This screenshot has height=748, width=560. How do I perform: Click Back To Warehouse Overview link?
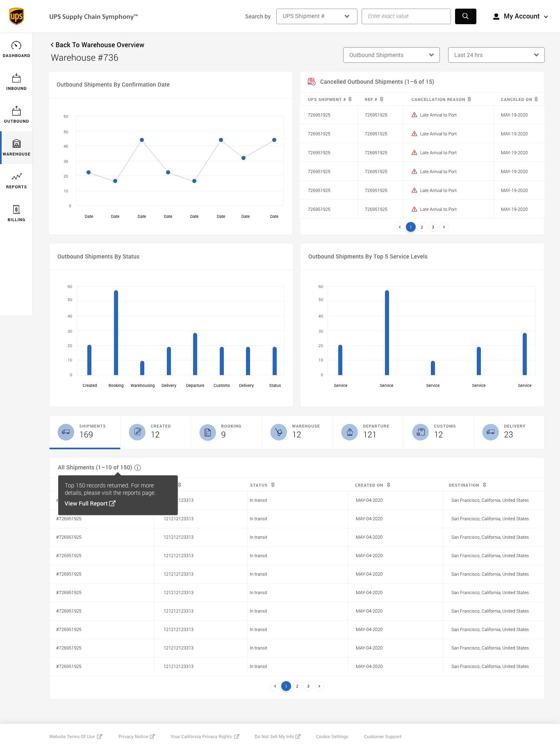[x=98, y=45]
